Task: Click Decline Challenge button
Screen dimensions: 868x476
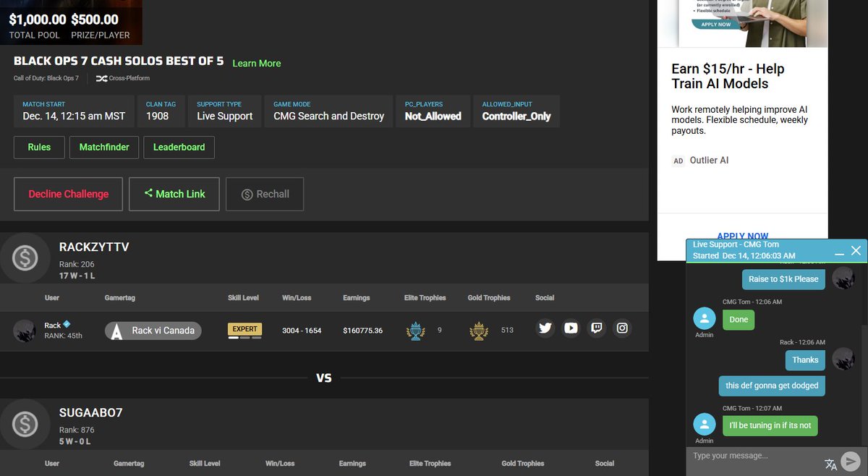Action: click(x=69, y=194)
